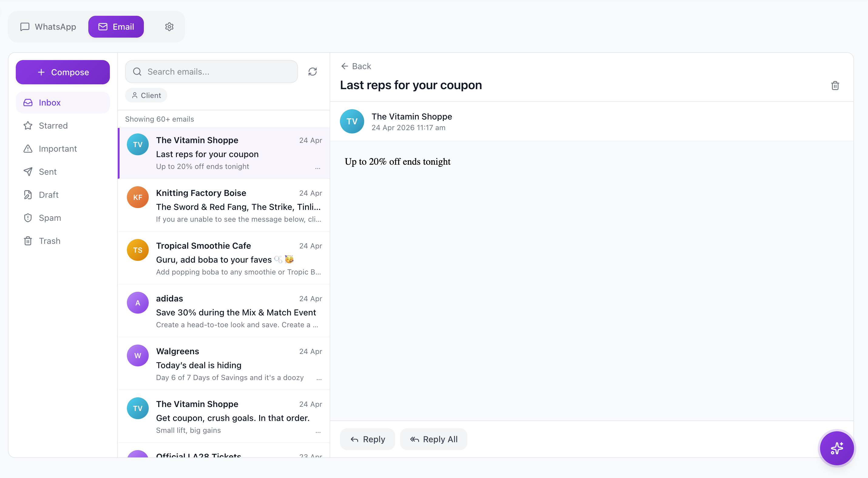Focus the Search emails field

211,72
